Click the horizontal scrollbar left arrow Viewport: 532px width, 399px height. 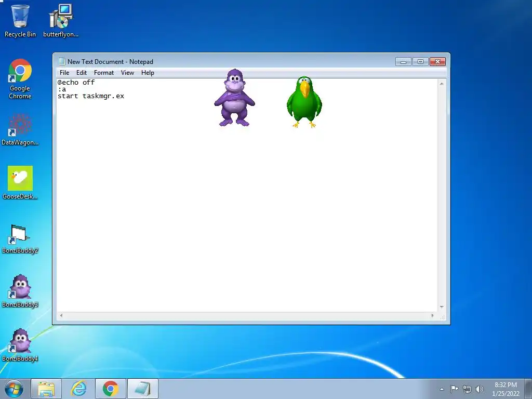click(x=61, y=315)
